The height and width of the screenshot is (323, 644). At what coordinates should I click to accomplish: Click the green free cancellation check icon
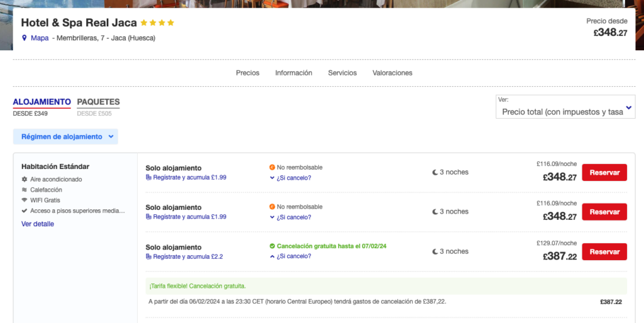[x=272, y=246]
